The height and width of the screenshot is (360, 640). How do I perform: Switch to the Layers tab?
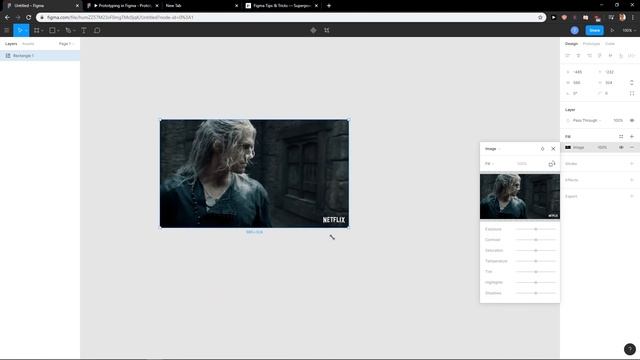pos(11,44)
